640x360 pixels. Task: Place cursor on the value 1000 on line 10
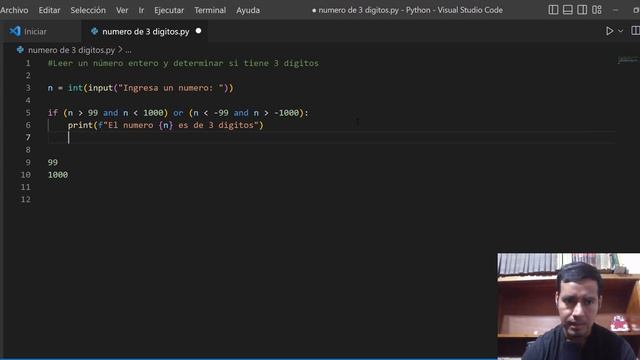(x=58, y=175)
